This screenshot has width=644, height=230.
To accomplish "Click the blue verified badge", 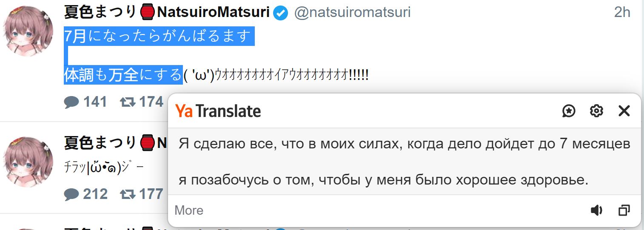I will [x=280, y=13].
